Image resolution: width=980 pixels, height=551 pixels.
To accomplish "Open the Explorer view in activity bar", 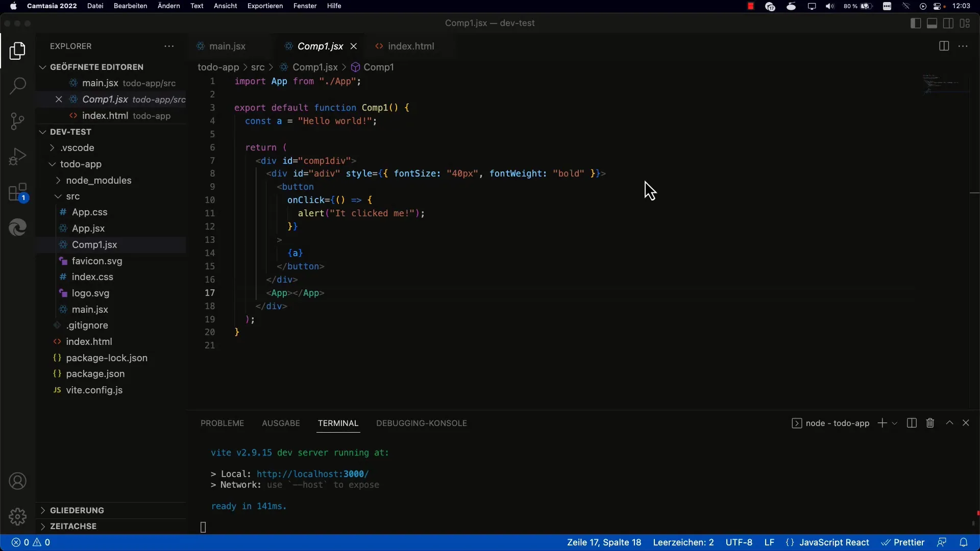I will pyautogui.click(x=18, y=51).
